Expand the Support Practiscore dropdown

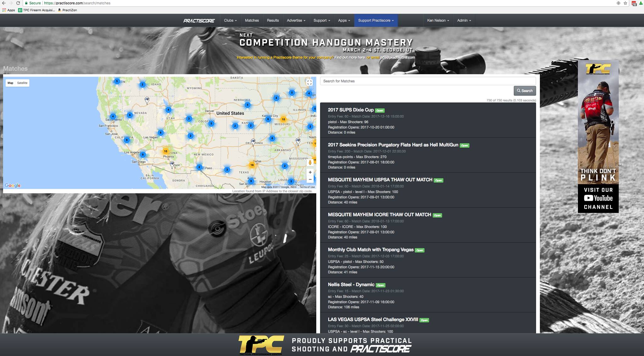(x=376, y=20)
